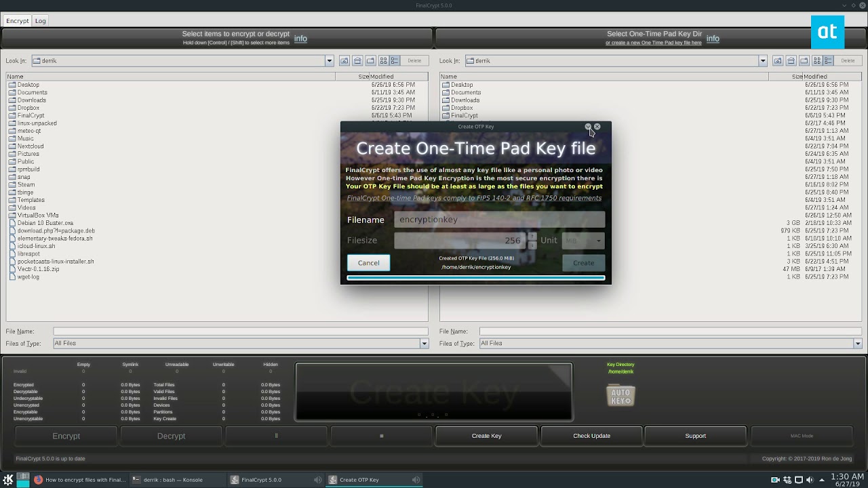Click the create new One Time Pad key link

pyautogui.click(x=654, y=43)
